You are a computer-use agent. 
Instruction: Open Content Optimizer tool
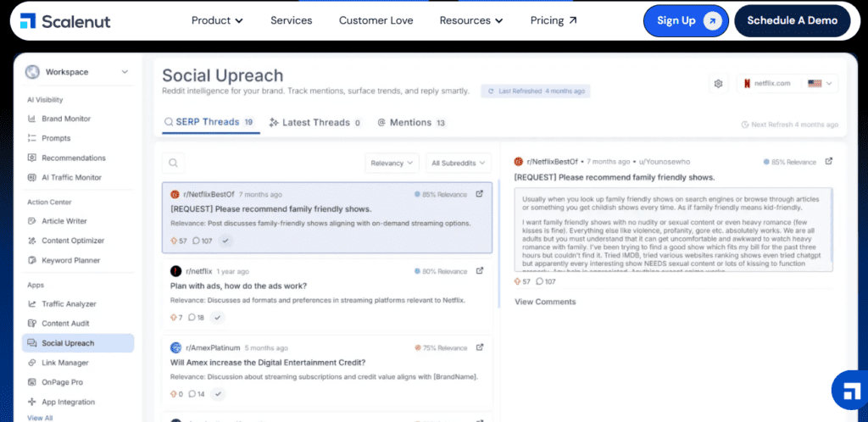coord(73,241)
